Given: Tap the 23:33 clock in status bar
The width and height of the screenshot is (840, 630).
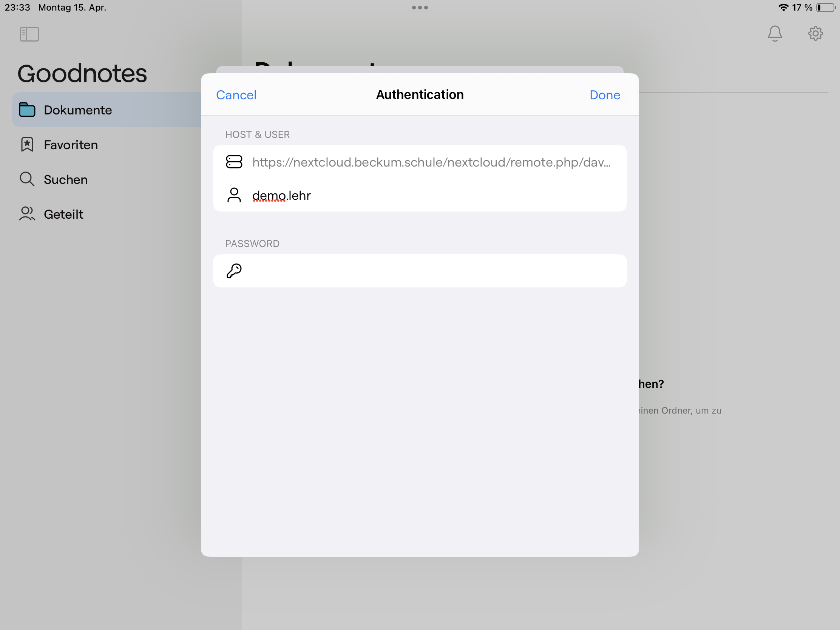Looking at the screenshot, I should click(x=17, y=8).
